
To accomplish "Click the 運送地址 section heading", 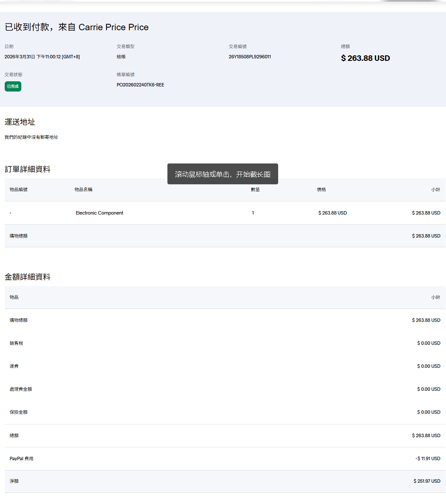I will 20,122.
